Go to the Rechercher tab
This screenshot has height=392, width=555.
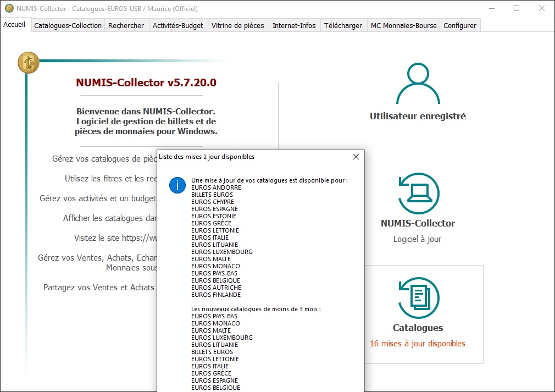click(x=126, y=25)
